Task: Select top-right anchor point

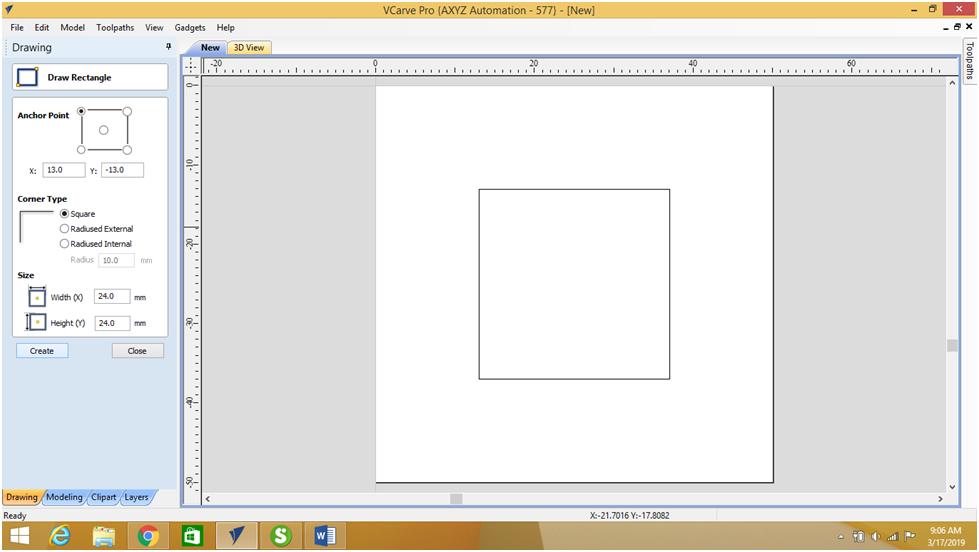Action: coord(127,111)
